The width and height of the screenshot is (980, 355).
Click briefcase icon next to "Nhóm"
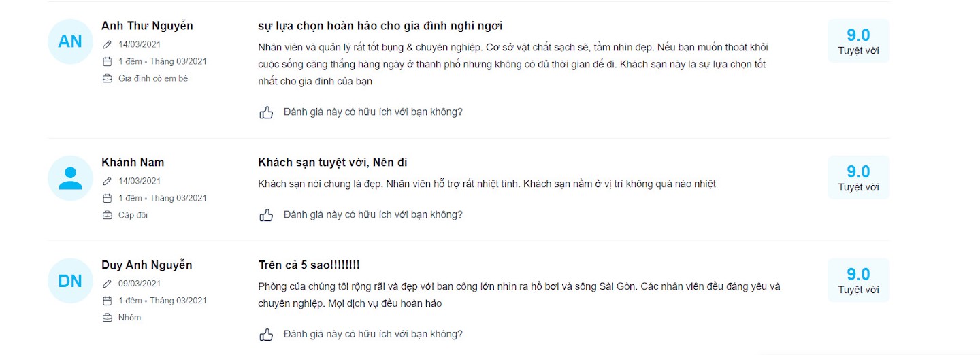coord(107,318)
